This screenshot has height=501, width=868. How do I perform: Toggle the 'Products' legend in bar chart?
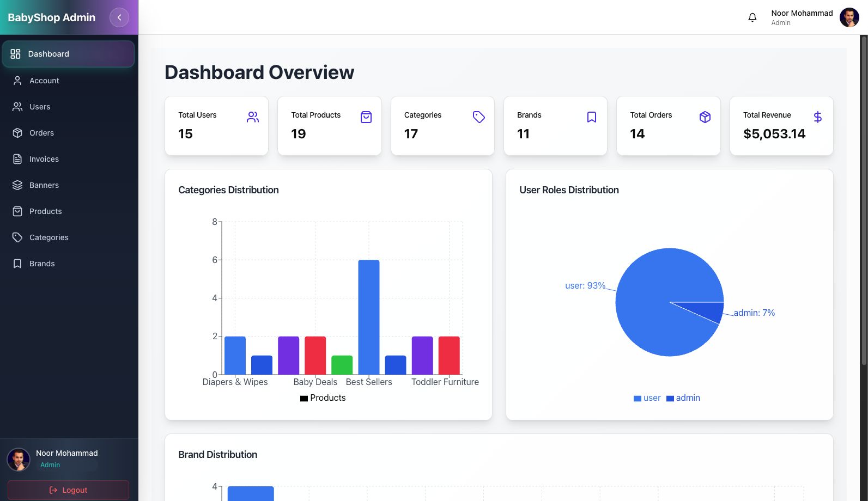323,398
